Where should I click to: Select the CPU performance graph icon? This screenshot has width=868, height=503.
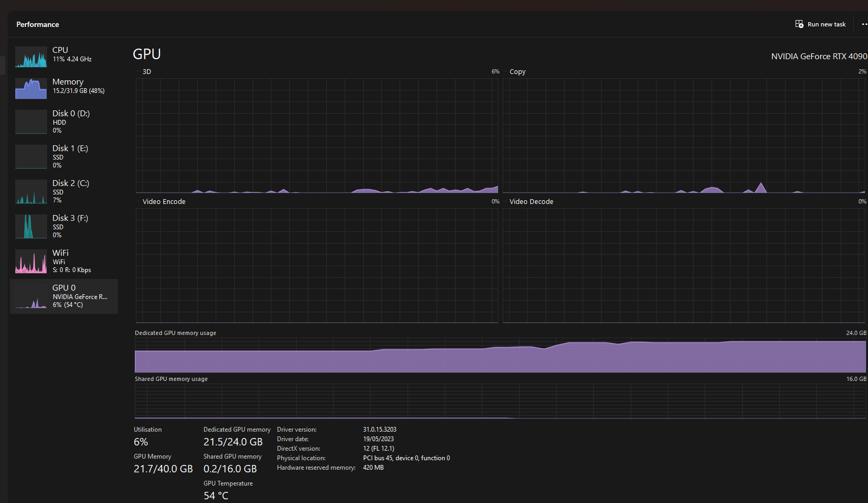pyautogui.click(x=31, y=57)
